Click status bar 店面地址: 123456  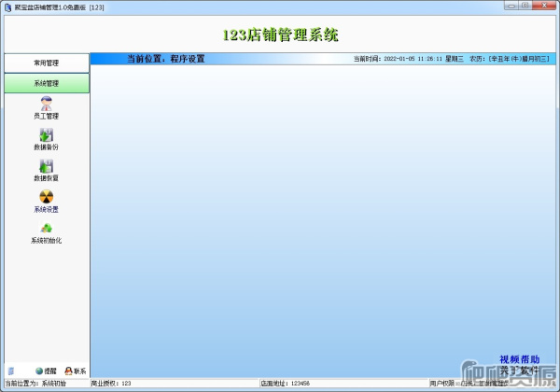coord(285,384)
